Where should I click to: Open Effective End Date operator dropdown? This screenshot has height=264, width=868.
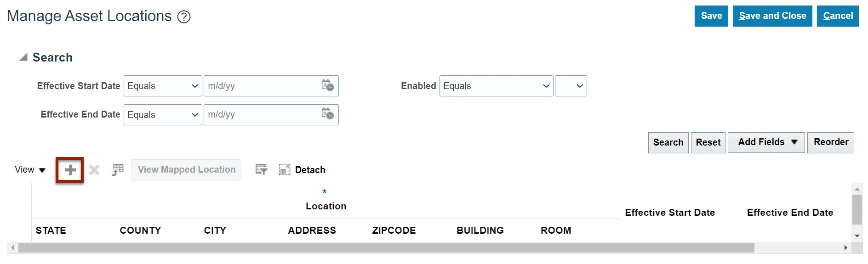coord(163,115)
